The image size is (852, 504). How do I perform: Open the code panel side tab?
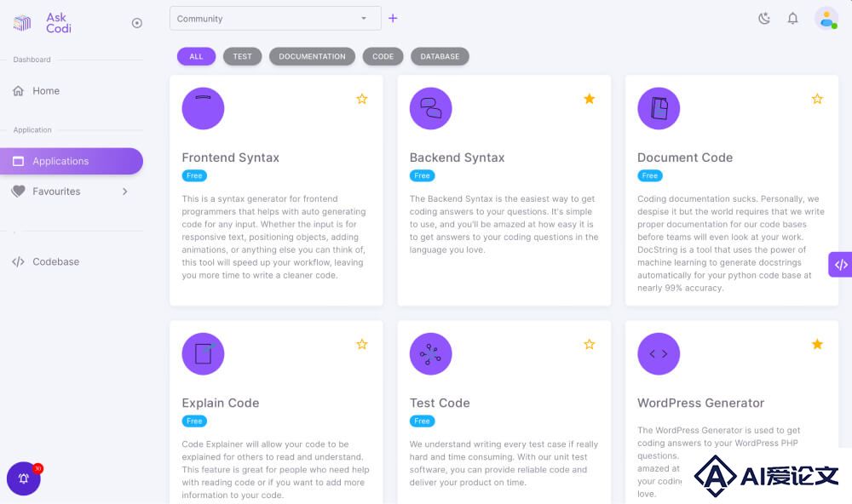pyautogui.click(x=840, y=265)
